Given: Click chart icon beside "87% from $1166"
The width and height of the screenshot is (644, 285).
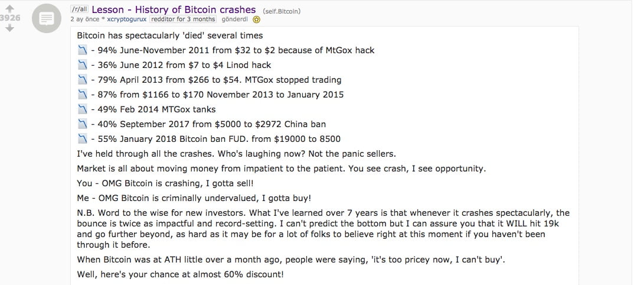Looking at the screenshot, I should (x=83, y=95).
